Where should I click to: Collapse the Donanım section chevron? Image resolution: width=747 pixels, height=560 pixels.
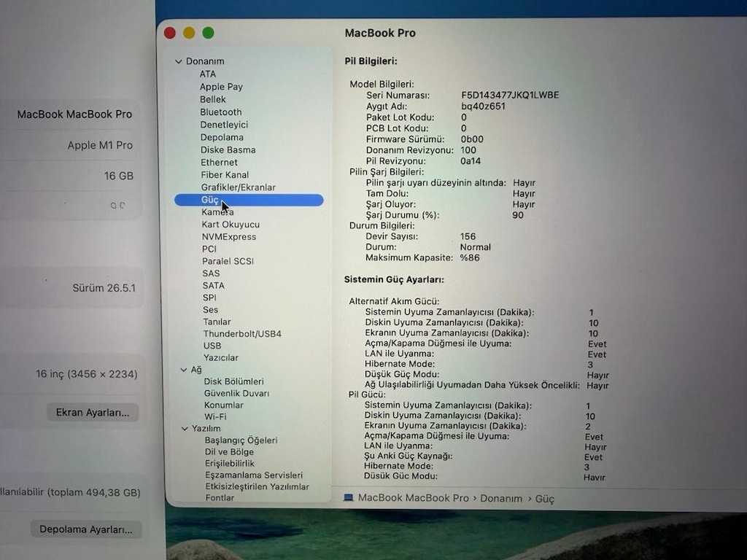[x=179, y=61]
